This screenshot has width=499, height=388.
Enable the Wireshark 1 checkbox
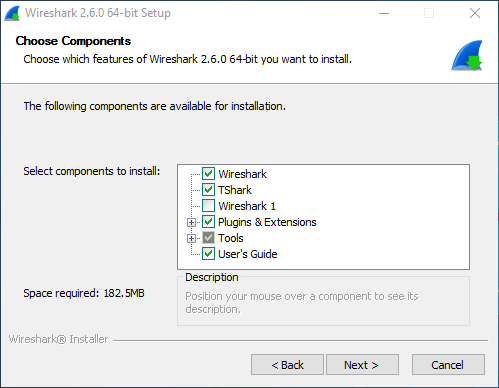pyautogui.click(x=208, y=206)
